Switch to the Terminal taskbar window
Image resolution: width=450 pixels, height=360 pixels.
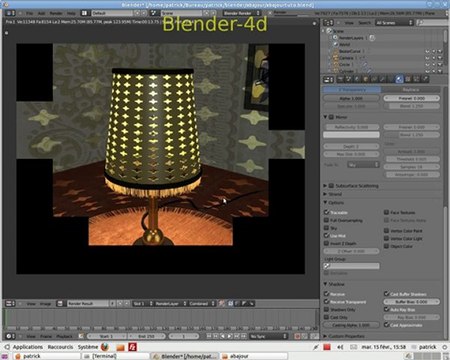click(x=115, y=356)
